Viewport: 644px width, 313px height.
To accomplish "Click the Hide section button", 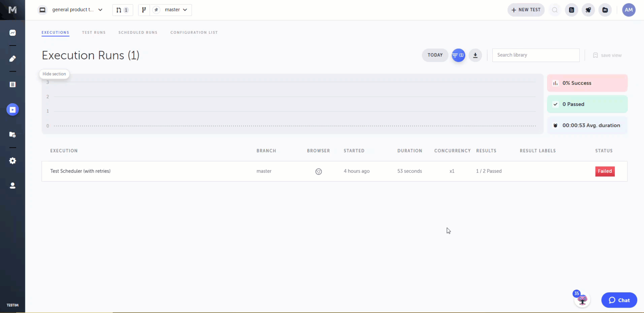I will click(x=54, y=74).
